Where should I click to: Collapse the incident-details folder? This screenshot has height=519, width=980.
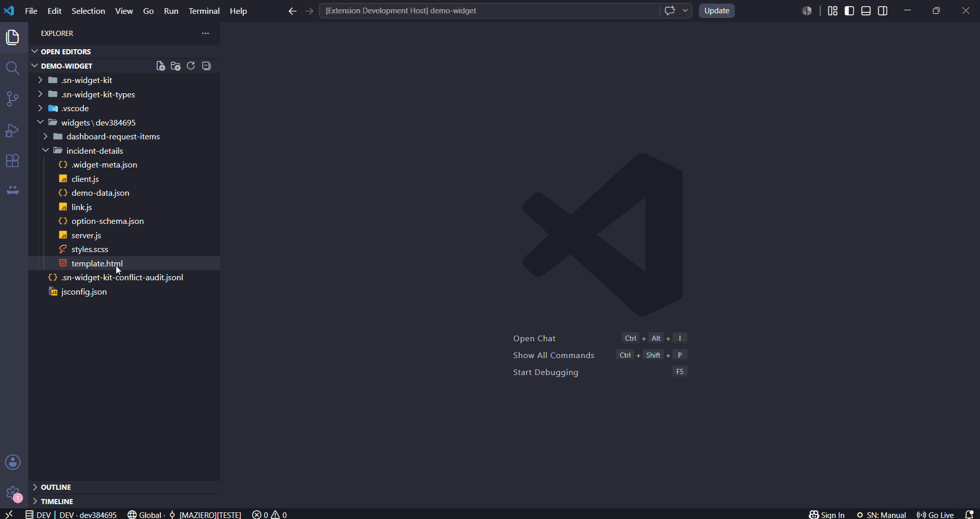point(124,151)
